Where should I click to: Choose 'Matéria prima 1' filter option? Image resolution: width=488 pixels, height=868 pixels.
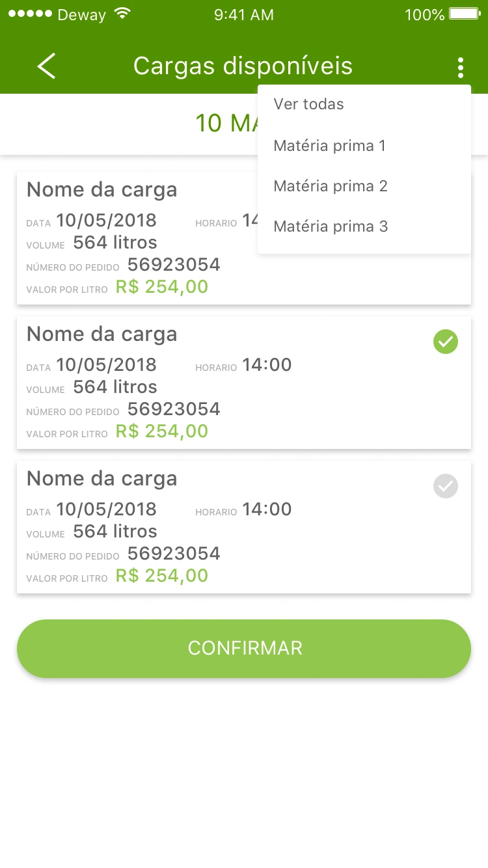pyautogui.click(x=330, y=146)
